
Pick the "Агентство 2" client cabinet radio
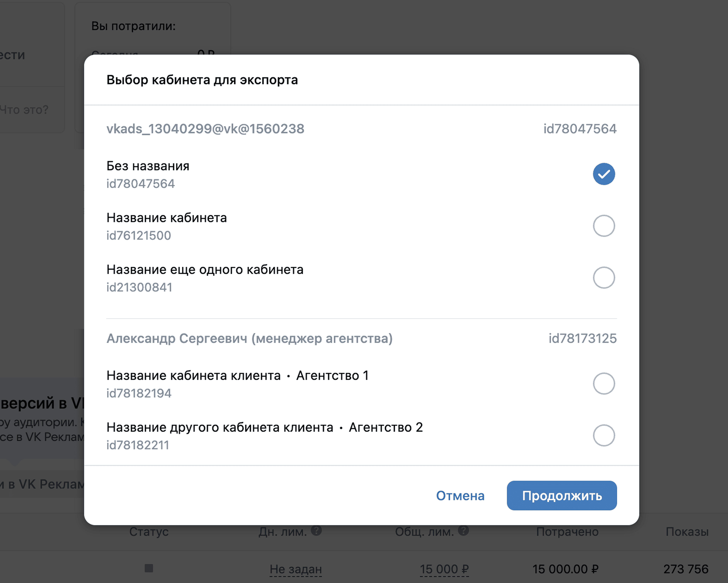tap(604, 435)
